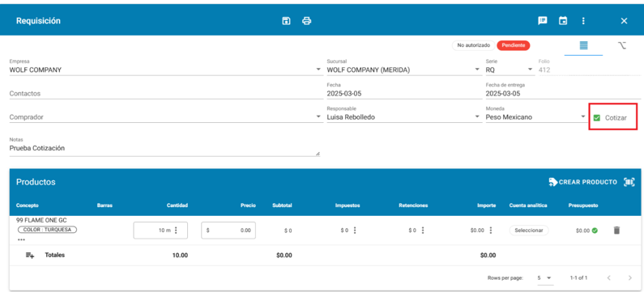Image resolution: width=644 pixels, height=292 pixels.
Task: Switch to the branch/alternate tab icon
Action: click(x=622, y=45)
